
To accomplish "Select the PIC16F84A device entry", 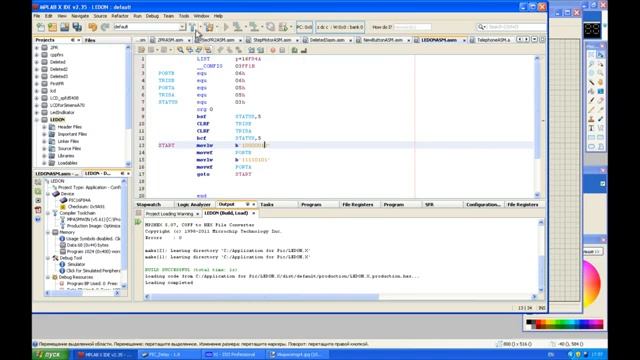I will [x=79, y=200].
